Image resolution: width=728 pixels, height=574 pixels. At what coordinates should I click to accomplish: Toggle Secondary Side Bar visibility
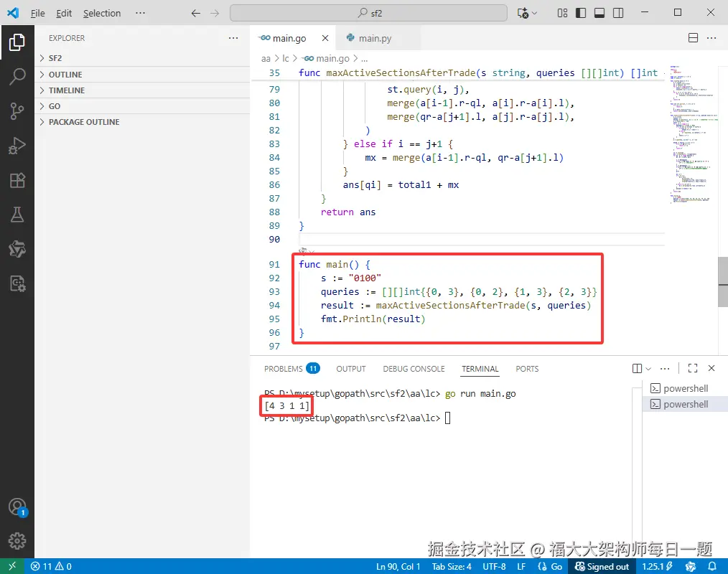click(618, 13)
